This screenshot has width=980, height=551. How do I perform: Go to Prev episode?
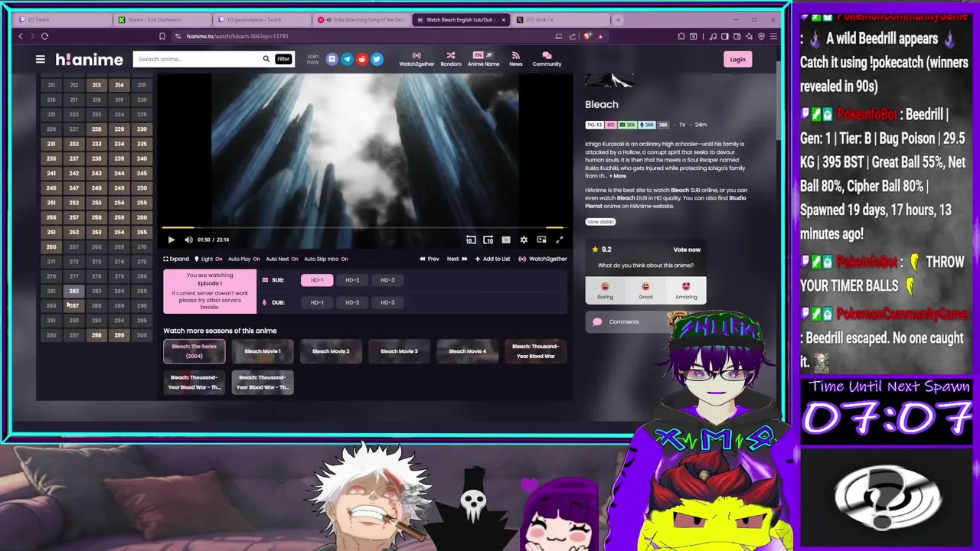pyautogui.click(x=429, y=259)
